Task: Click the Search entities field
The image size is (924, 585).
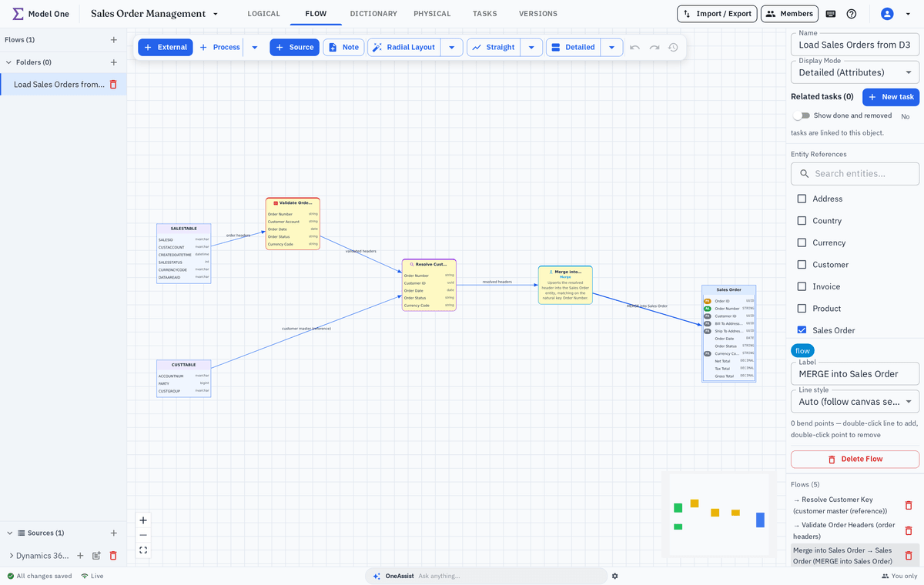Action: click(855, 173)
